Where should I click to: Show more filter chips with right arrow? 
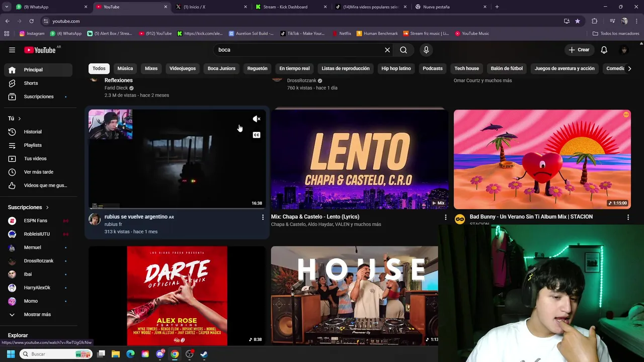point(629,68)
